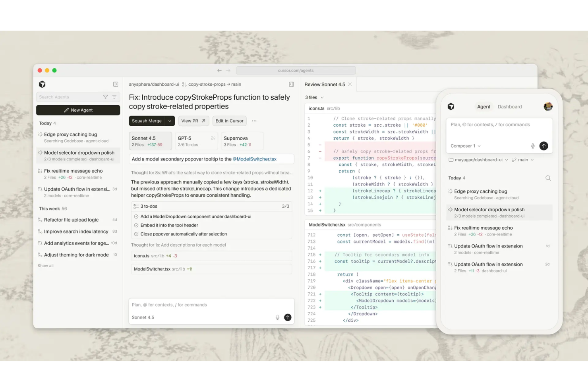Open the Squash Merge dropdown arrow
588x392 pixels.
click(x=170, y=121)
